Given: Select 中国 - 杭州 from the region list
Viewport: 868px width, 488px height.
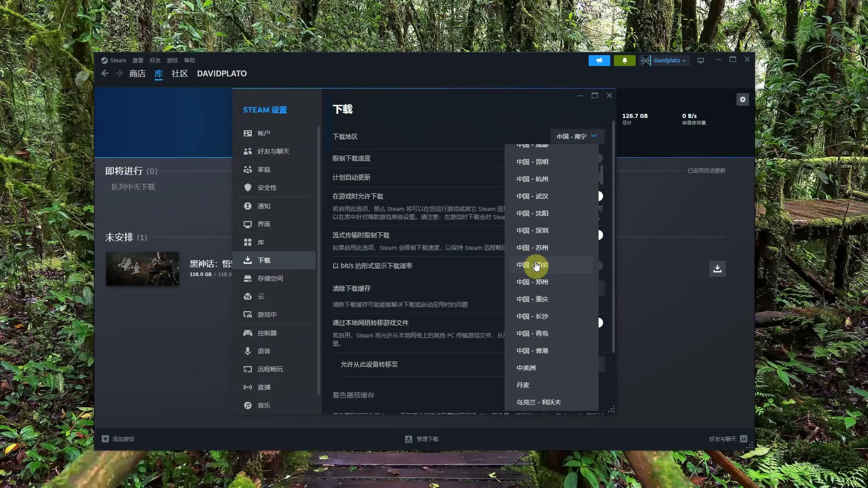Looking at the screenshot, I should [x=552, y=179].
